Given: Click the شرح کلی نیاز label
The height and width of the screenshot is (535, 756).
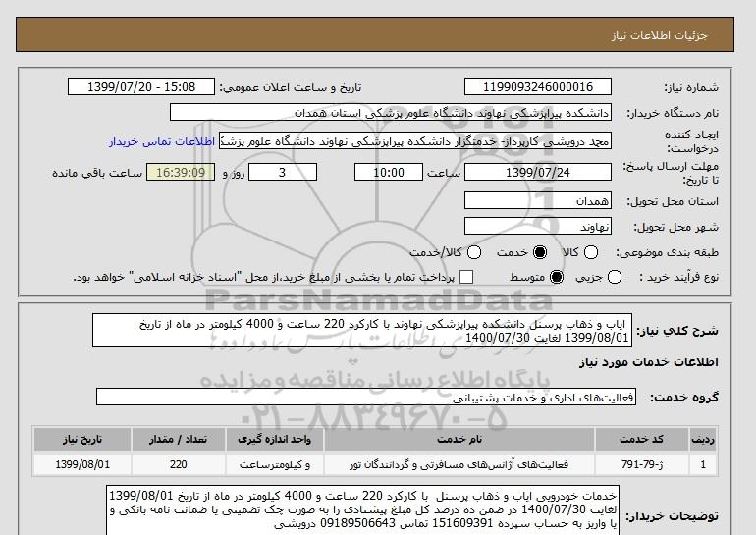Looking at the screenshot, I should tap(677, 331).
